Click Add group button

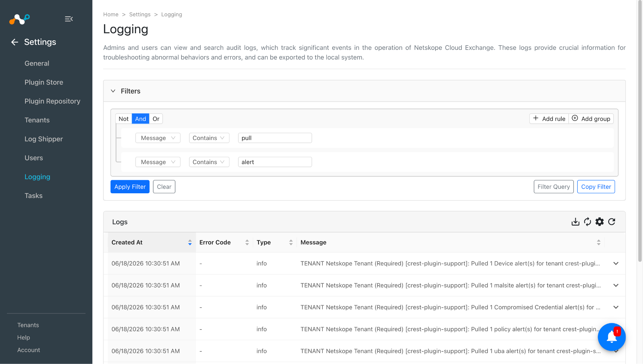tap(591, 119)
